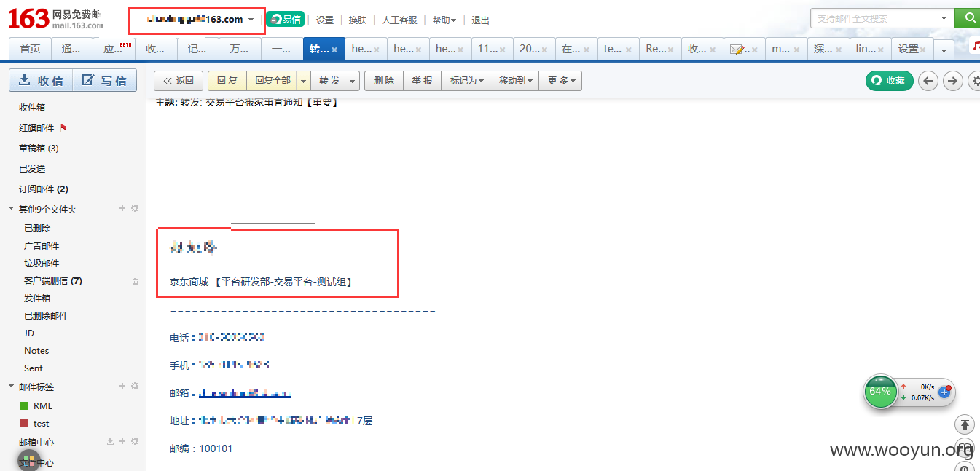The height and width of the screenshot is (471, 980).
Task: Close the active 转... tab
Action: tap(334, 50)
